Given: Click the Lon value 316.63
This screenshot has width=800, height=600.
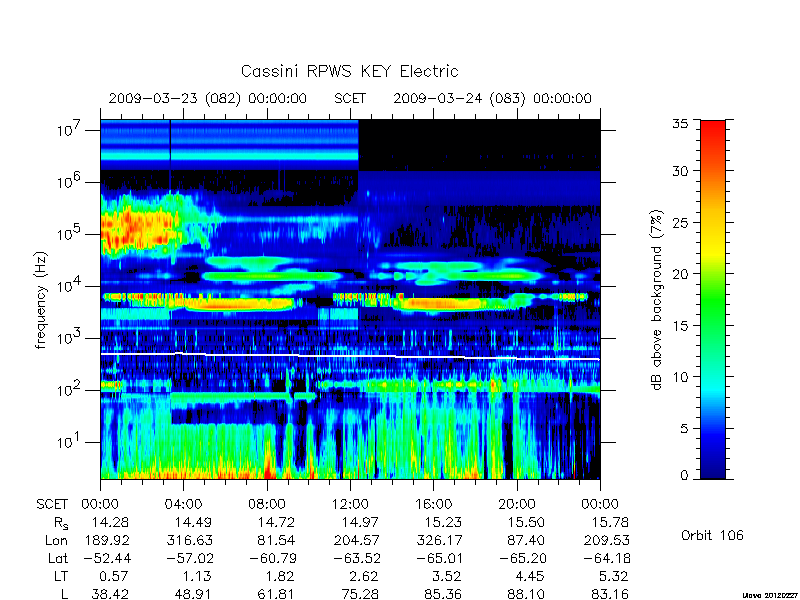Looking at the screenshot, I should (190, 540).
